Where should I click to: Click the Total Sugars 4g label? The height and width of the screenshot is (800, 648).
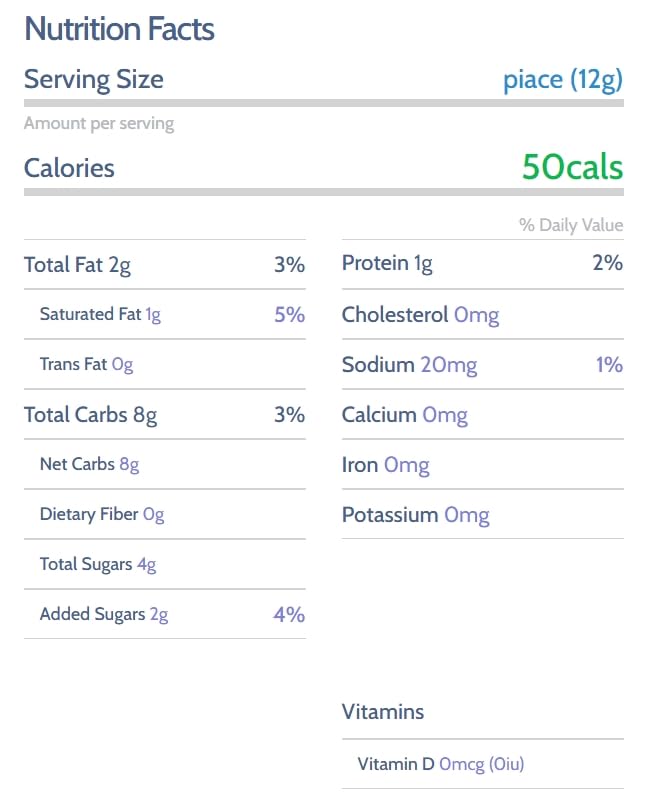[98, 565]
